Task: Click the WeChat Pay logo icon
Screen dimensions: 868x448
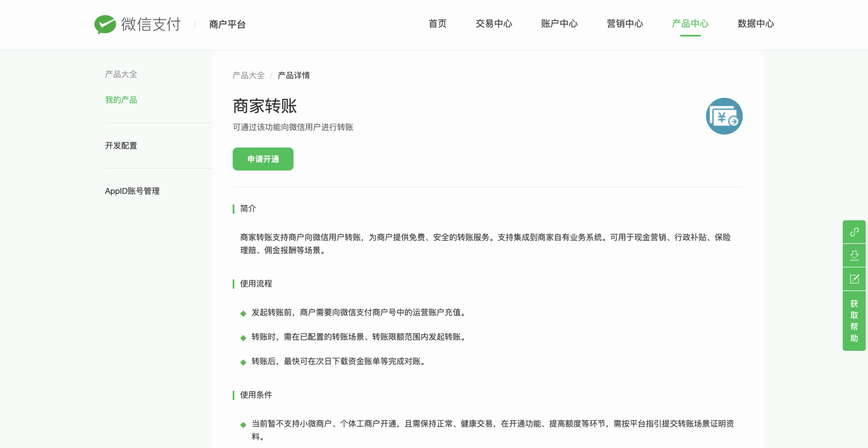Action: (x=105, y=24)
